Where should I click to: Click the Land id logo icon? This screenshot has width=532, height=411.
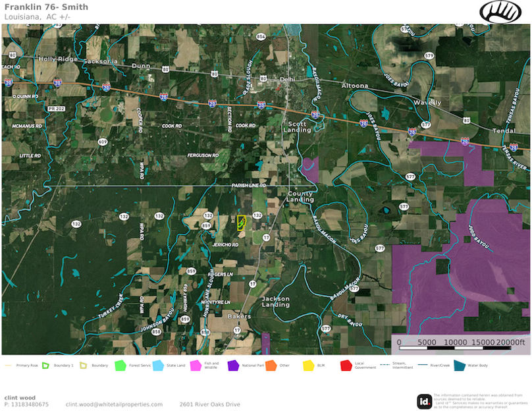[x=424, y=401]
